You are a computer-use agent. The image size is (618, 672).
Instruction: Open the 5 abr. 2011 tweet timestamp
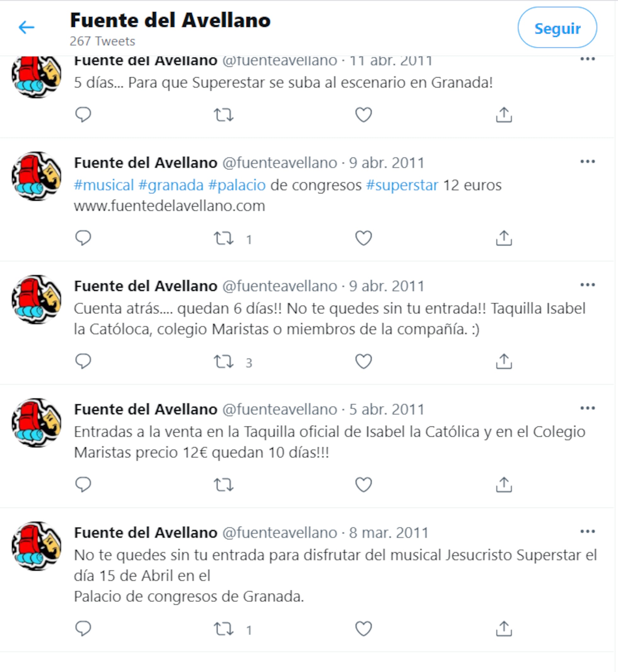(387, 409)
